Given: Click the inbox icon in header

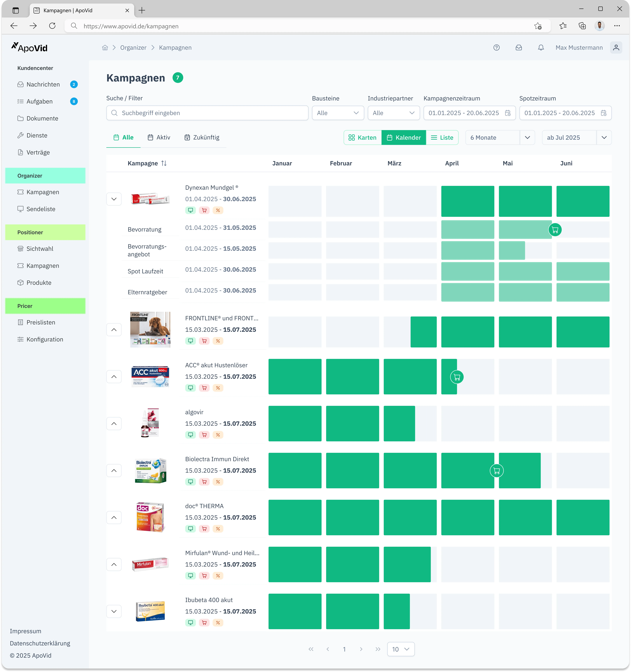Looking at the screenshot, I should (518, 48).
